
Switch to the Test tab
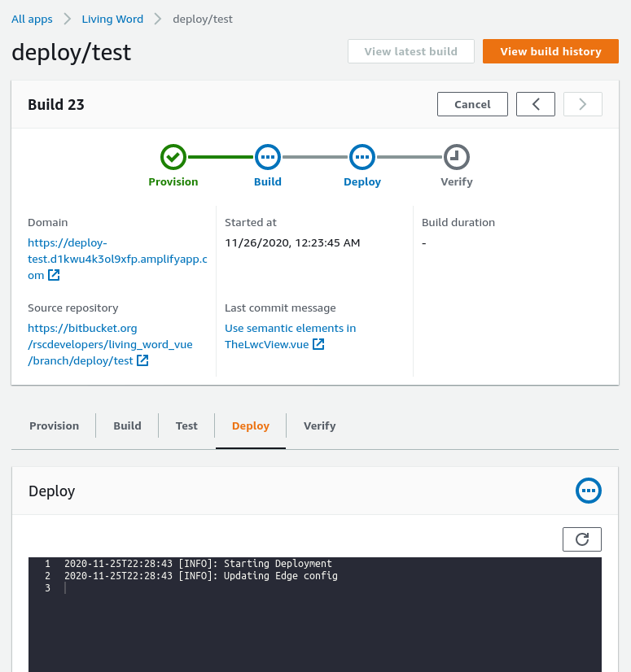(x=186, y=425)
